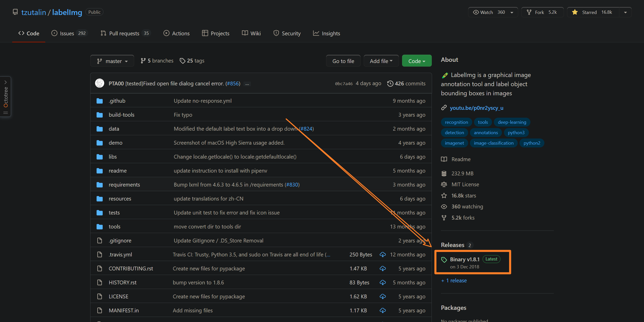
Task: Toggle the Starred button to unstar repo
Action: point(593,12)
